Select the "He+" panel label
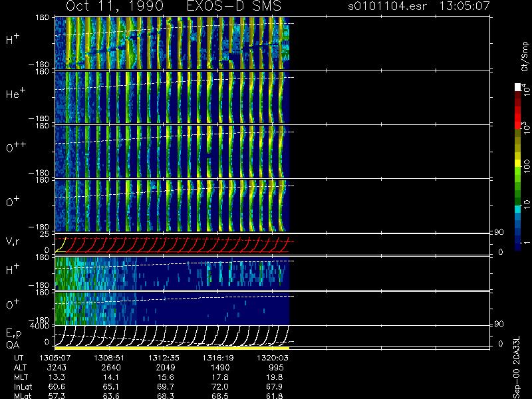532x399 pixels. pos(15,93)
